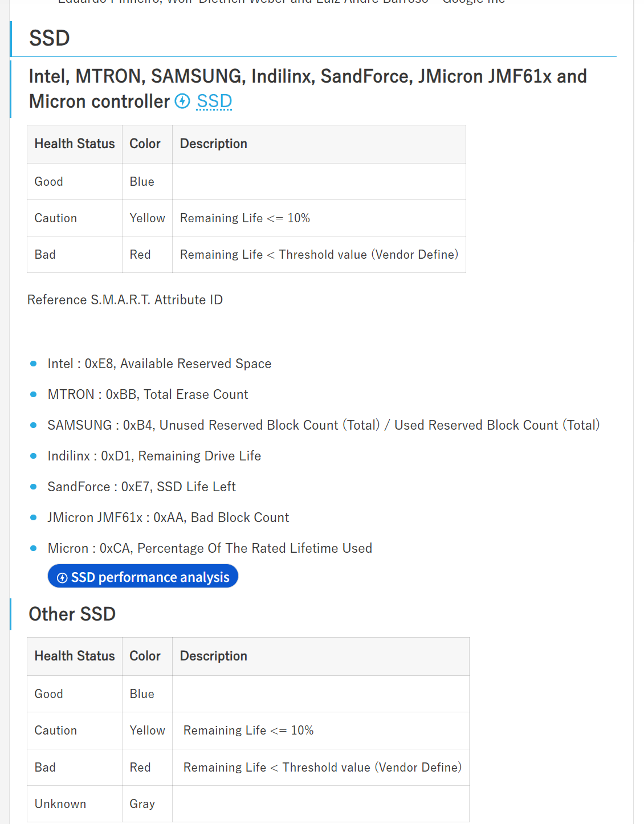The width and height of the screenshot is (644, 824).
Task: Select "Remaining Life <= 10%" in the controller table
Action: [319, 218]
